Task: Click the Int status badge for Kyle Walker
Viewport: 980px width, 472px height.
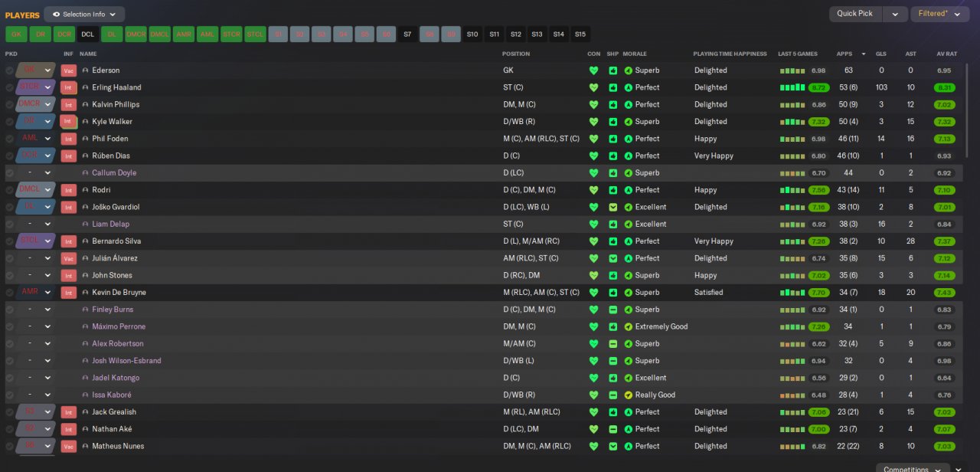Action: tap(68, 122)
